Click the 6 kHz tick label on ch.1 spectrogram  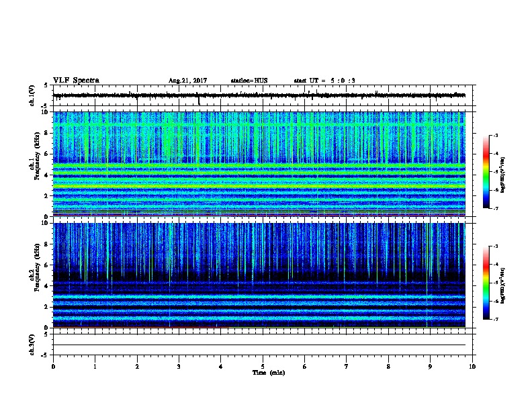click(47, 154)
